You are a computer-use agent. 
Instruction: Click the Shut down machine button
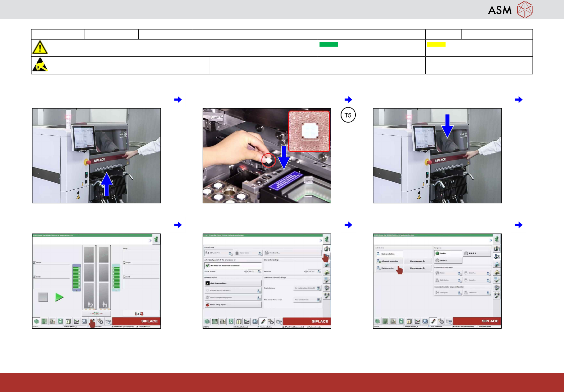[233, 283]
